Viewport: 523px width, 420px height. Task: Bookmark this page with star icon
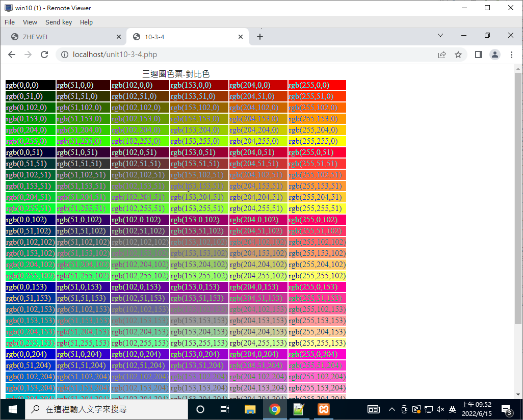point(458,55)
